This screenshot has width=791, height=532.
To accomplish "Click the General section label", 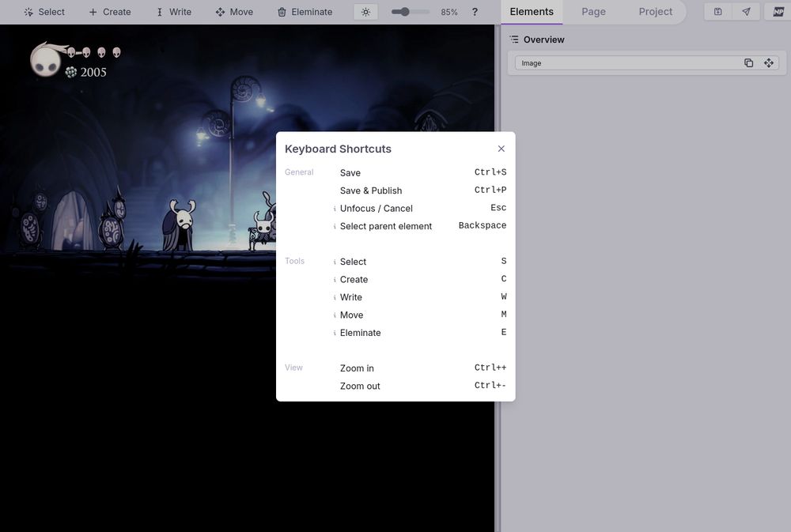I will click(299, 172).
